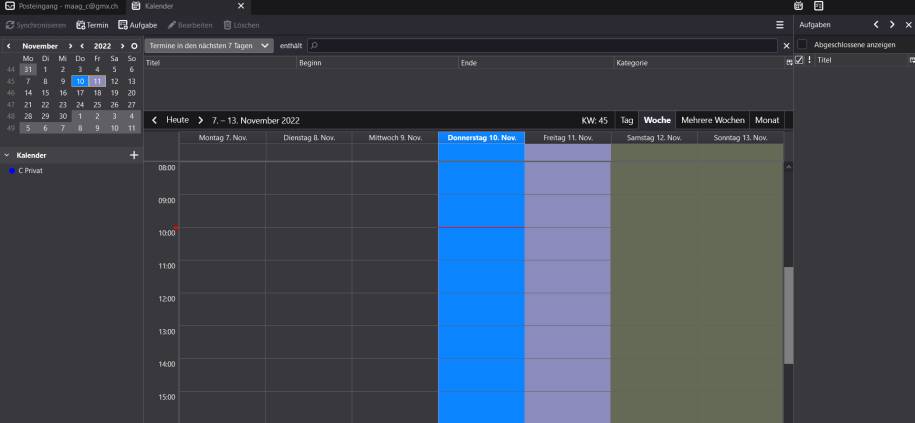Image resolution: width=915 pixels, height=423 pixels.
Task: Click the scrollbar up arrow in week view
Action: coord(788,167)
